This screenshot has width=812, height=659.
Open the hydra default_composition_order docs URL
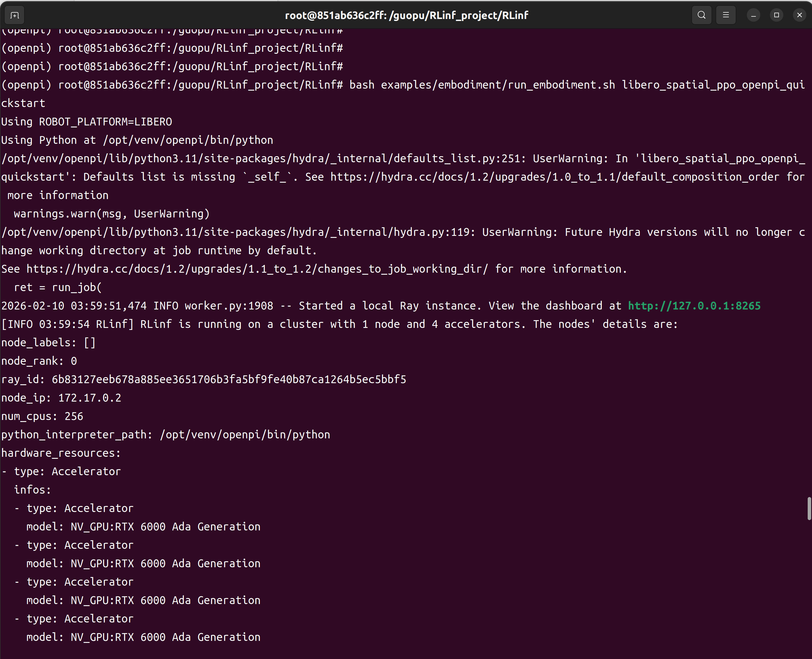[x=554, y=177]
